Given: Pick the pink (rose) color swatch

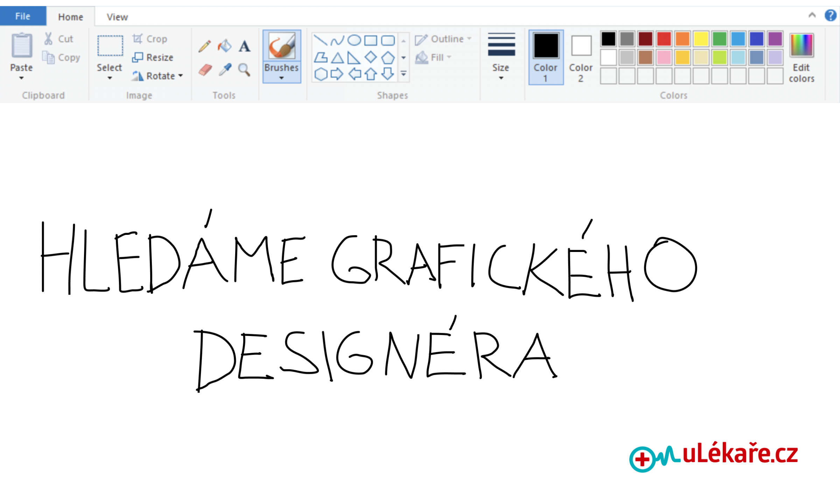Looking at the screenshot, I should click(664, 57).
